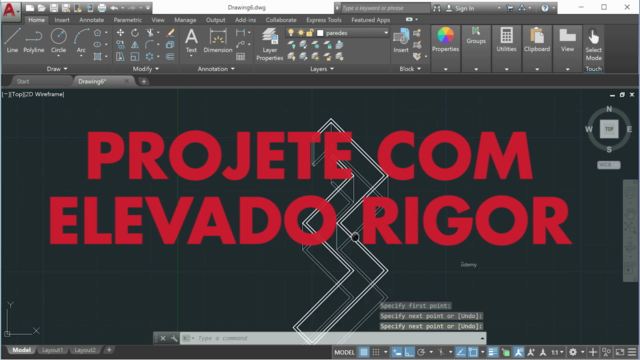The height and width of the screenshot is (360, 640).
Task: Click the Copy tool icon
Action: 120,44
